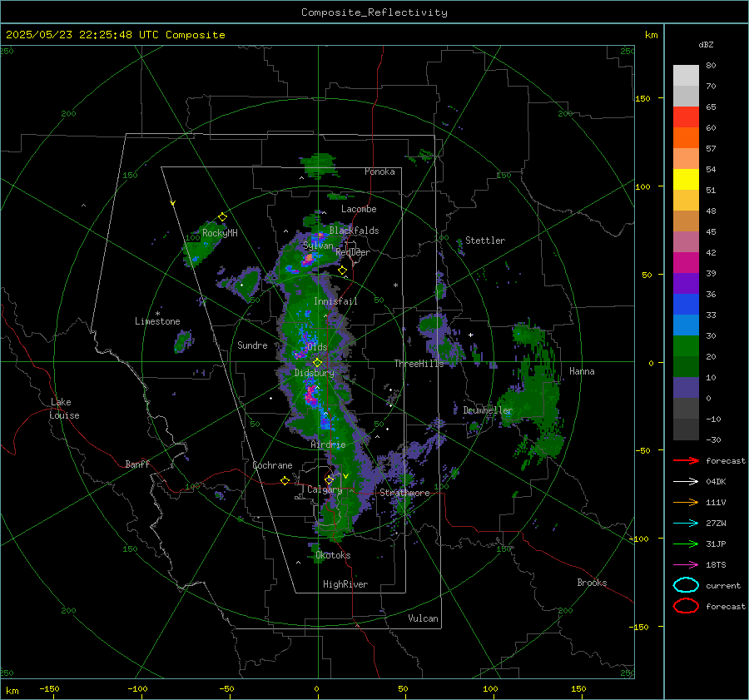Click the Olds town label
Image resolution: width=749 pixels, height=700 pixels.
click(x=317, y=347)
